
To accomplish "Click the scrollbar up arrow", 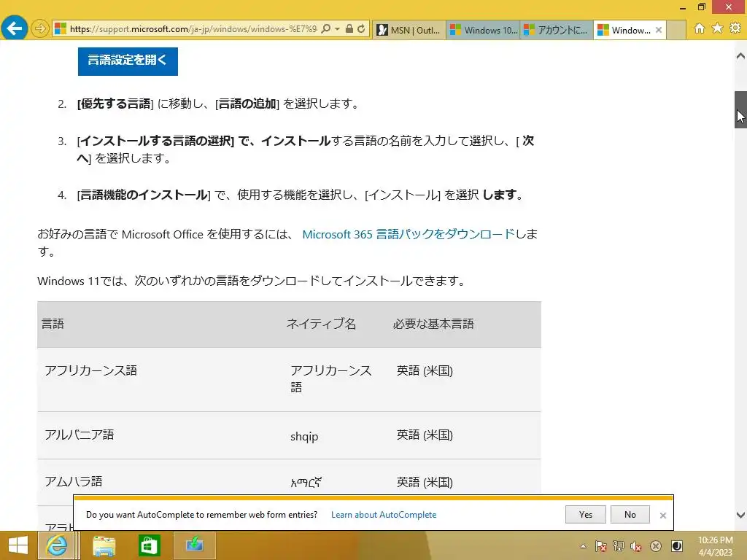I will (x=740, y=55).
